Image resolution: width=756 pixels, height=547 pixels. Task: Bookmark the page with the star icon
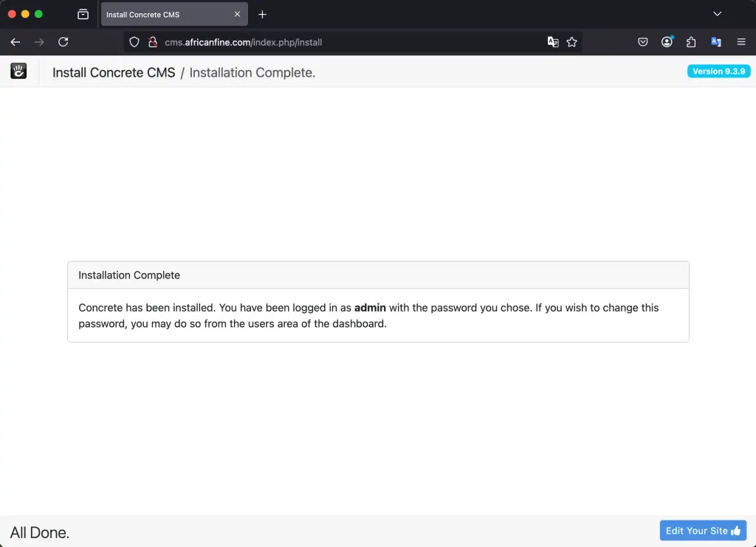(x=572, y=42)
